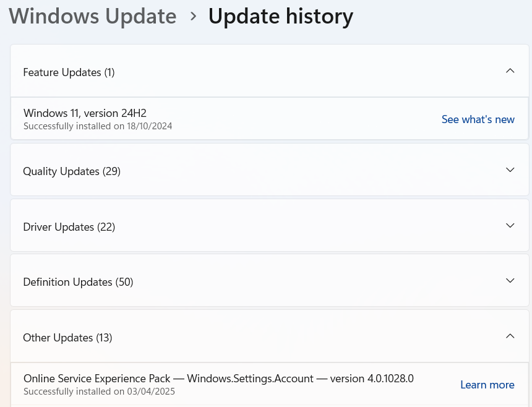Collapse Other Updates using its up chevron
This screenshot has width=532, height=407.
[x=510, y=336]
